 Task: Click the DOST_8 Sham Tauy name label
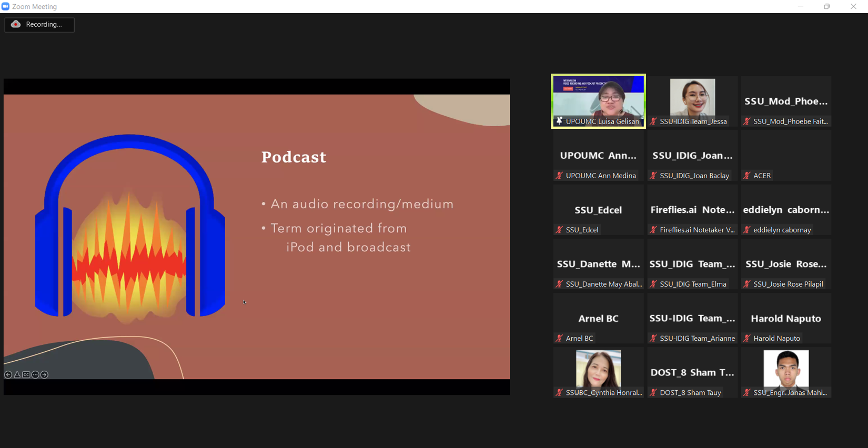(690, 393)
